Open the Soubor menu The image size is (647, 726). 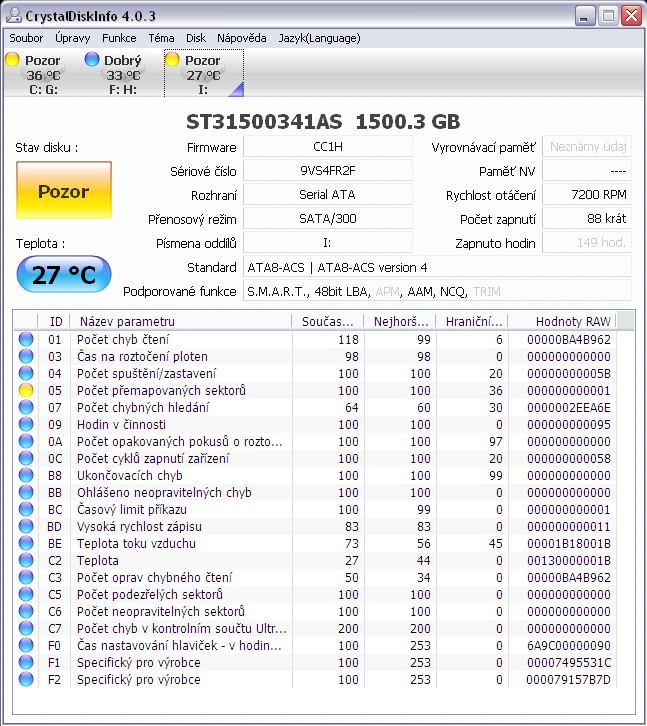pos(26,38)
